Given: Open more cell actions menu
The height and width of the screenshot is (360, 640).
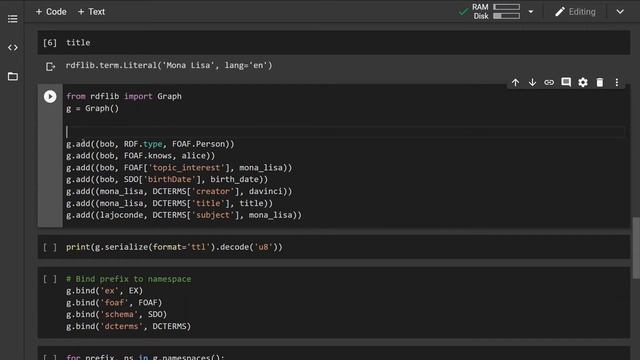Looking at the screenshot, I should [x=617, y=82].
